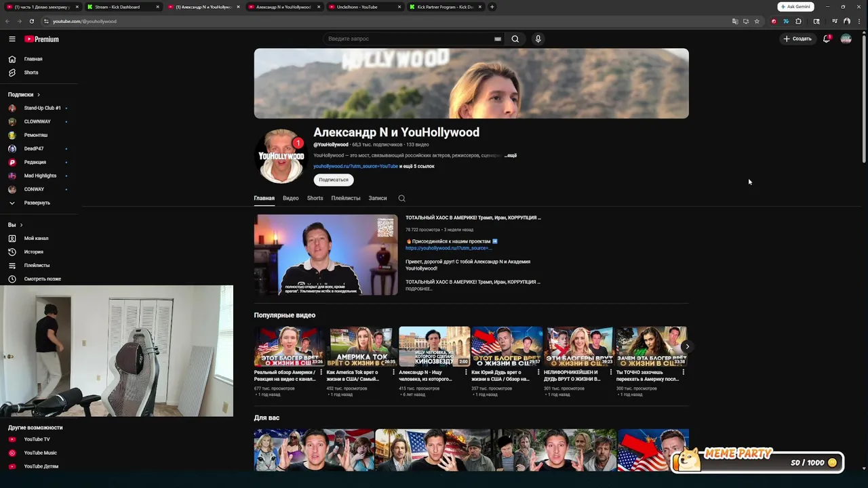The height and width of the screenshot is (488, 868).
Task: Subscribe with the Подписаться button
Action: click(x=334, y=180)
